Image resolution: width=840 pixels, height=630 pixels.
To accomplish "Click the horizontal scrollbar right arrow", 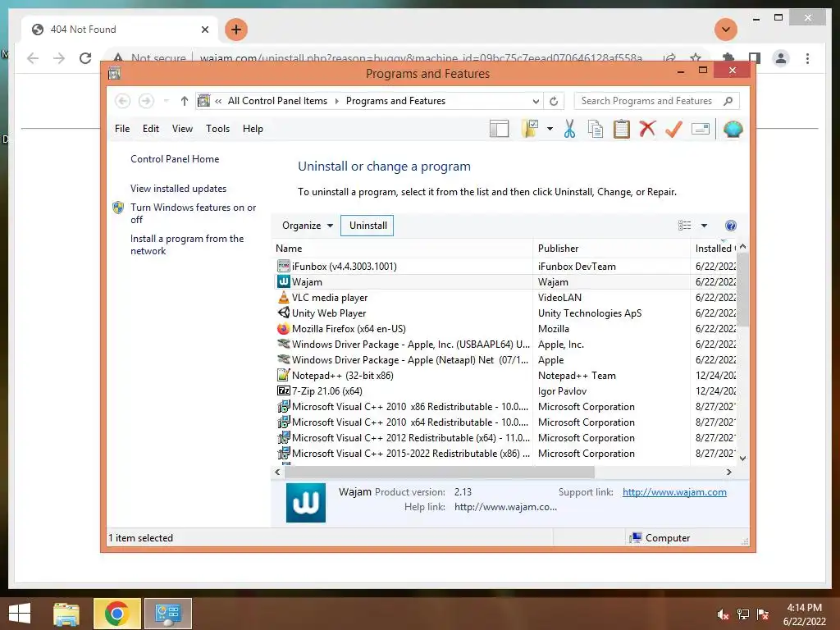I will [x=728, y=472].
